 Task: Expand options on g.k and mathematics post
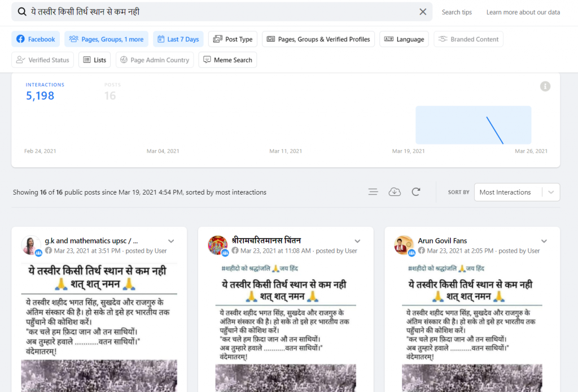click(x=171, y=241)
